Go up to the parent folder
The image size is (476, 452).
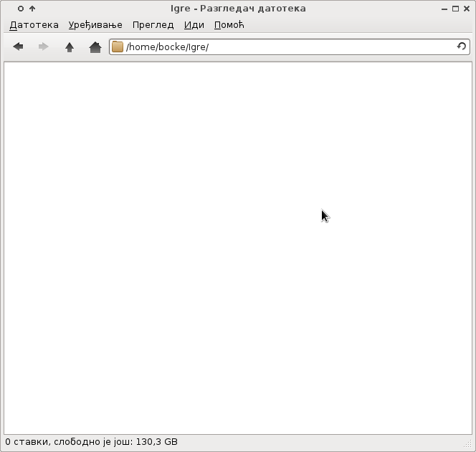(70, 47)
